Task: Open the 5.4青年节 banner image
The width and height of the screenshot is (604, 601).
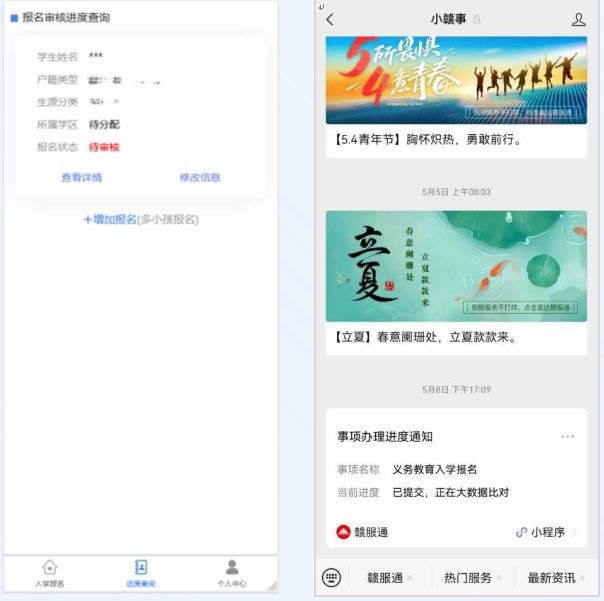Action: (x=456, y=80)
